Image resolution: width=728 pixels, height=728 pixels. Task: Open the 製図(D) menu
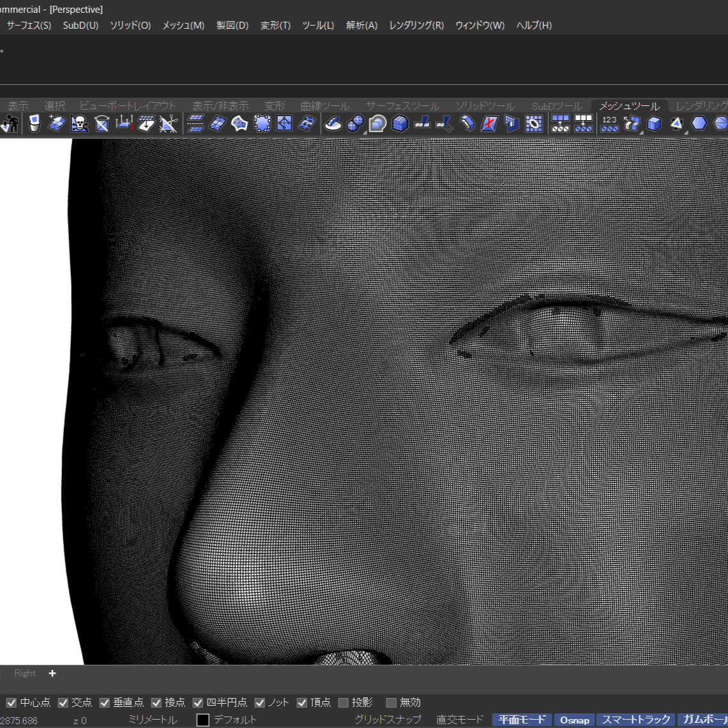click(232, 26)
